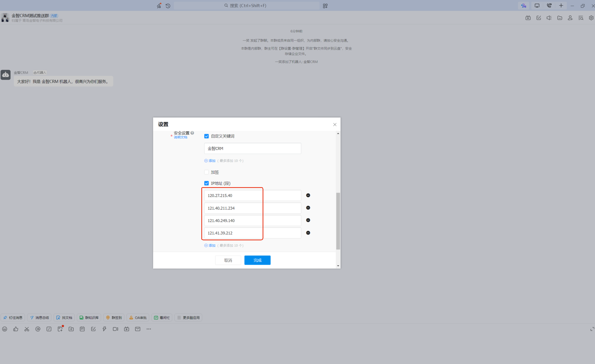595x364 pixels.
Task: Open the emoji picker in message toolbar
Action: coord(4,329)
